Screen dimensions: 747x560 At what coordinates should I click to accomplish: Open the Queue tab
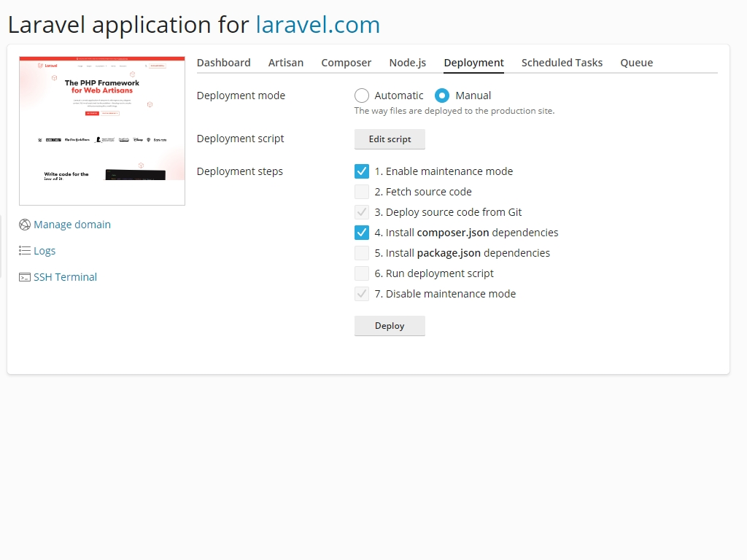click(636, 63)
